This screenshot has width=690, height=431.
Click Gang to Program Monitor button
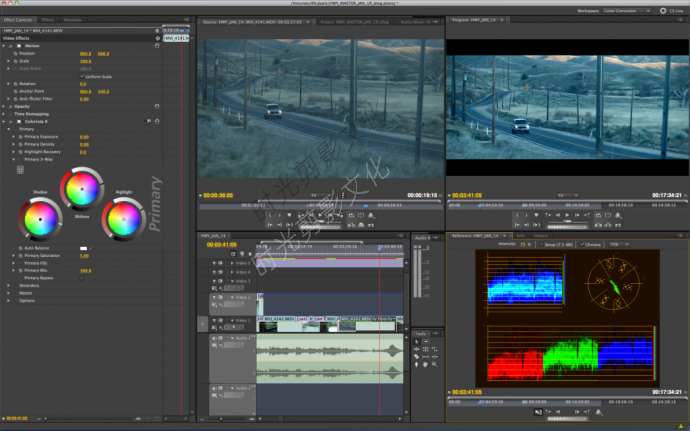[x=538, y=412]
